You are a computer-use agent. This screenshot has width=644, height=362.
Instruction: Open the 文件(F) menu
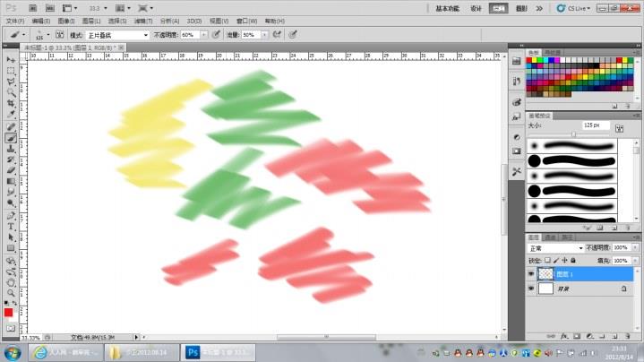point(15,19)
